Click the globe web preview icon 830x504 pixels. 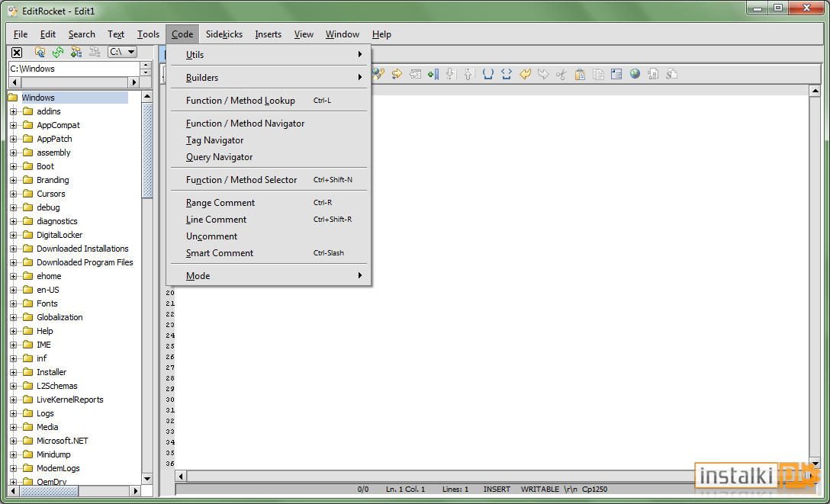coord(635,74)
